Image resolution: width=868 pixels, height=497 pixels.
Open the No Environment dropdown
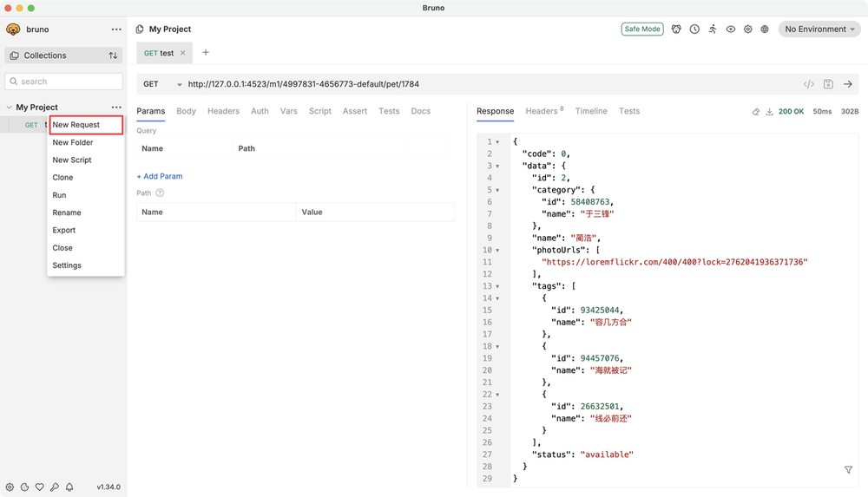820,29
